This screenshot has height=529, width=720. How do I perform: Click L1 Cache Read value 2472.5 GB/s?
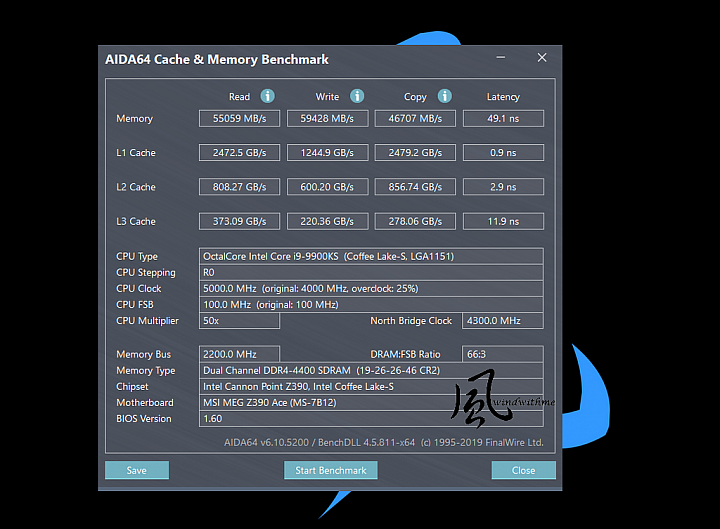(239, 152)
